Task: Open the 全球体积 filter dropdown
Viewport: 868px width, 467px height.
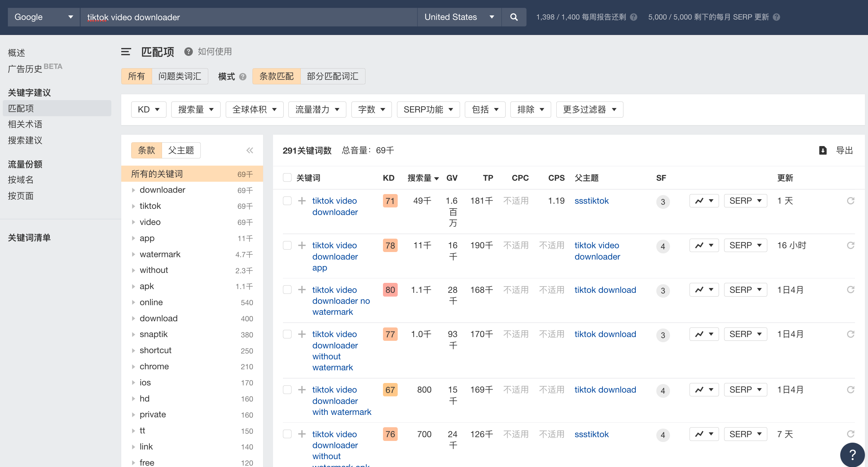Action: [255, 110]
